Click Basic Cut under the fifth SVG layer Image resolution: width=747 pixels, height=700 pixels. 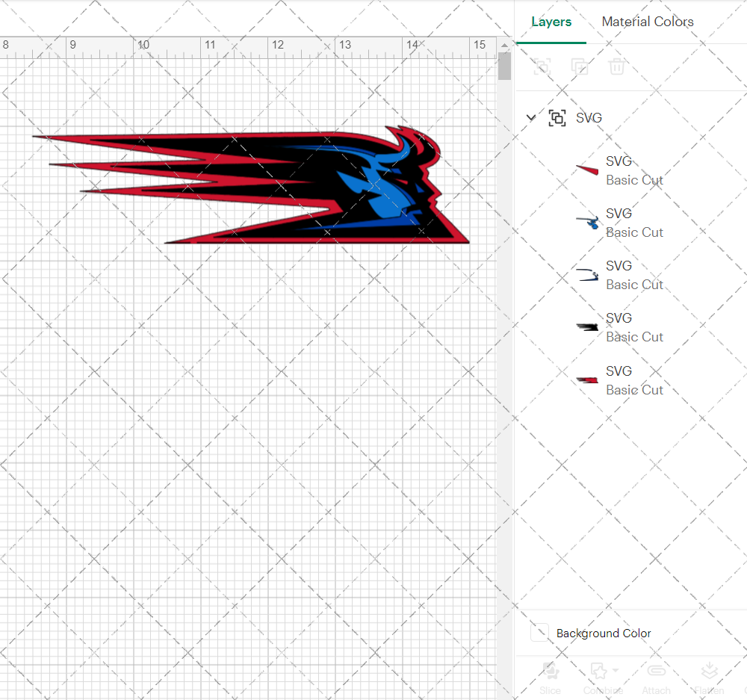click(x=634, y=390)
